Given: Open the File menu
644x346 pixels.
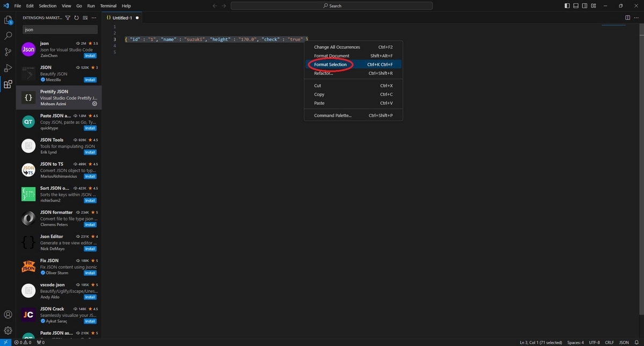Looking at the screenshot, I should (18, 6).
